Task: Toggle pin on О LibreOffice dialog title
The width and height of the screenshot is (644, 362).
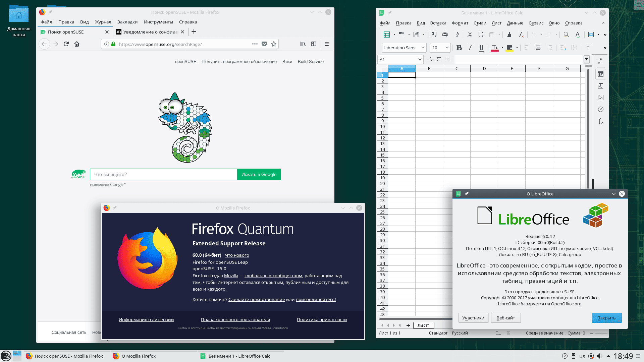Action: pyautogui.click(x=467, y=194)
